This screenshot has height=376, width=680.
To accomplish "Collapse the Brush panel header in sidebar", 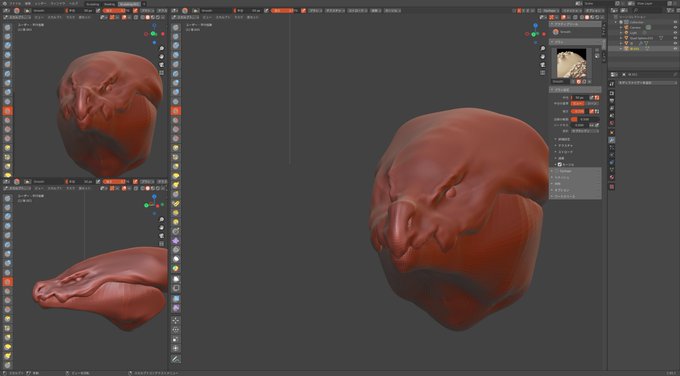I will click(576, 42).
